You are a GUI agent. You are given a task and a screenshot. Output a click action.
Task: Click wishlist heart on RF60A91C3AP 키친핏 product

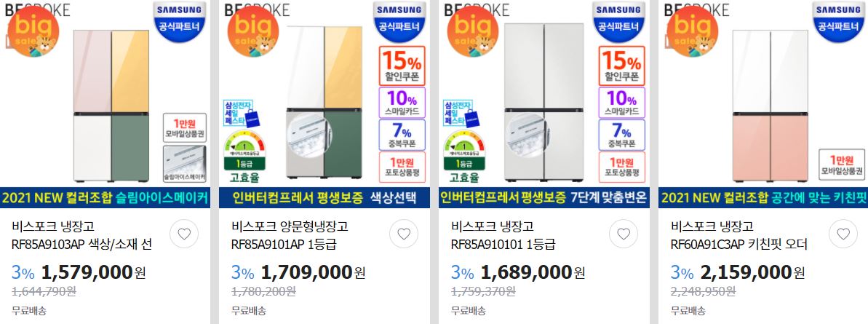(843, 234)
